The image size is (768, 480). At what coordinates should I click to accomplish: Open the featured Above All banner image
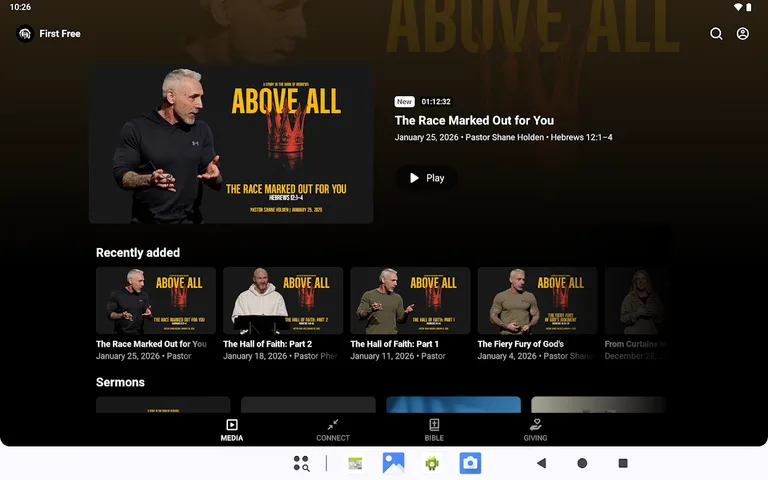point(231,145)
